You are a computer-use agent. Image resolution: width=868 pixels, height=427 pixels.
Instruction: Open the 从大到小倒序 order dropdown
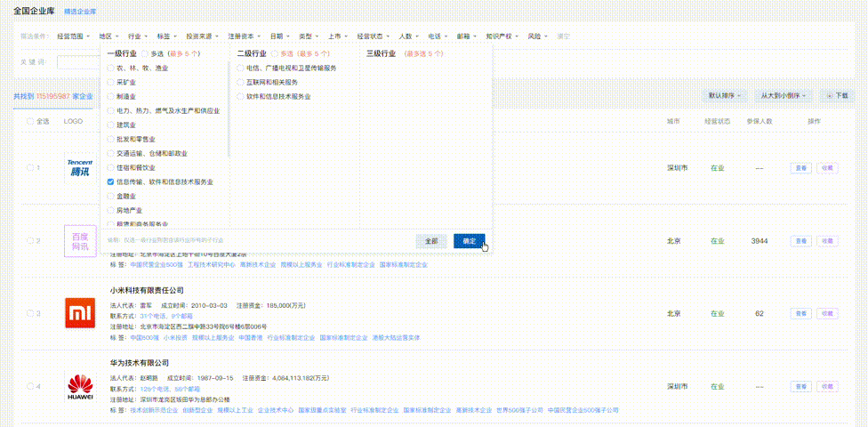pyautogui.click(x=783, y=95)
